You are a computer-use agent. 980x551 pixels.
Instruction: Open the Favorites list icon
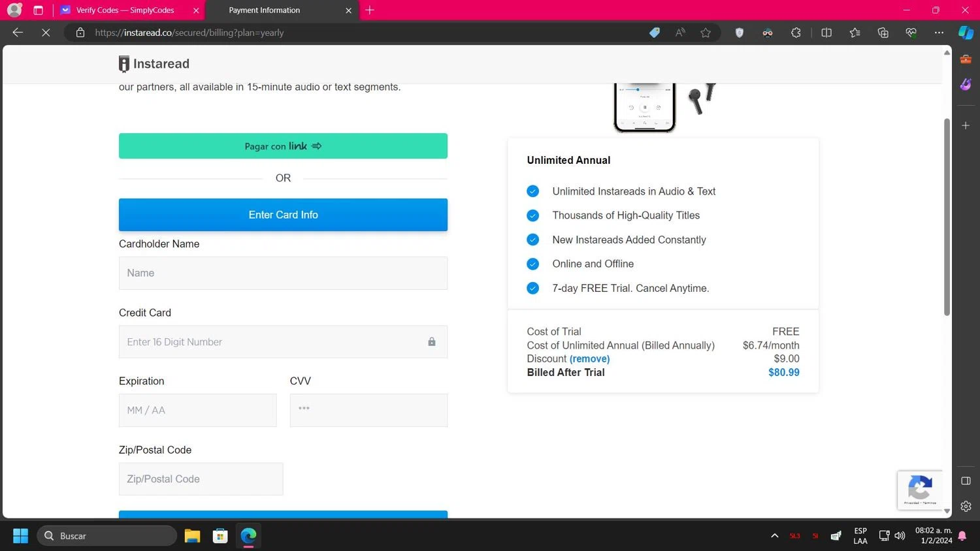coord(855,33)
